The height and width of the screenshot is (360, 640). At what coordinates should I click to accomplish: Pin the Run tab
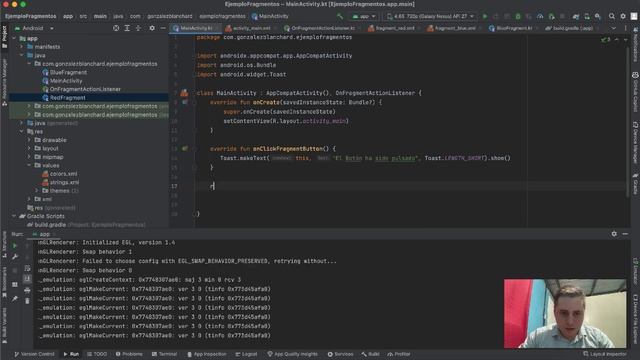point(15,299)
